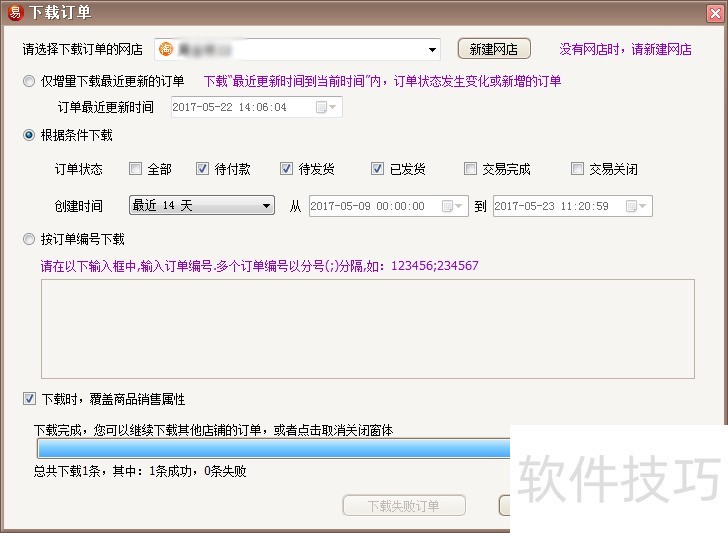Open calendar picker for start date 从
The image size is (728, 533).
click(452, 206)
